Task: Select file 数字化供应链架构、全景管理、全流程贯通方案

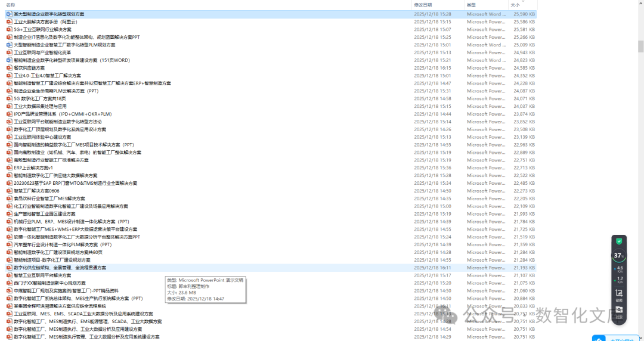Action: click(60, 268)
